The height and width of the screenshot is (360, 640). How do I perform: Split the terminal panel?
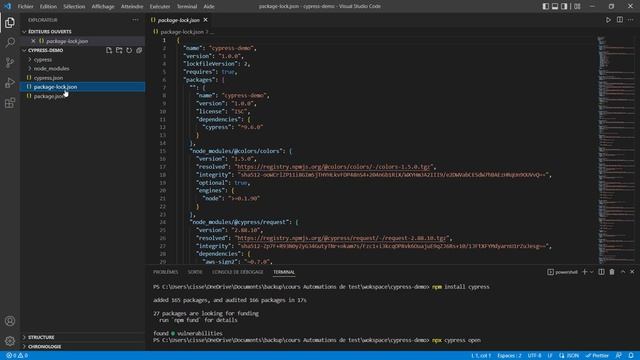point(601,272)
